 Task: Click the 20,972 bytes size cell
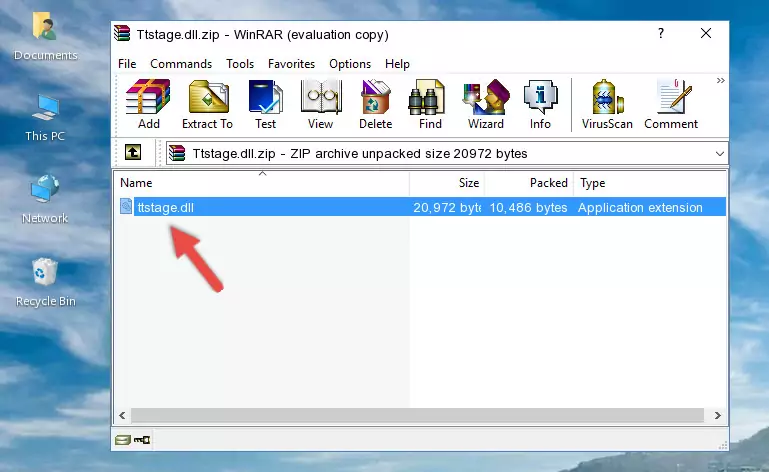[447, 208]
